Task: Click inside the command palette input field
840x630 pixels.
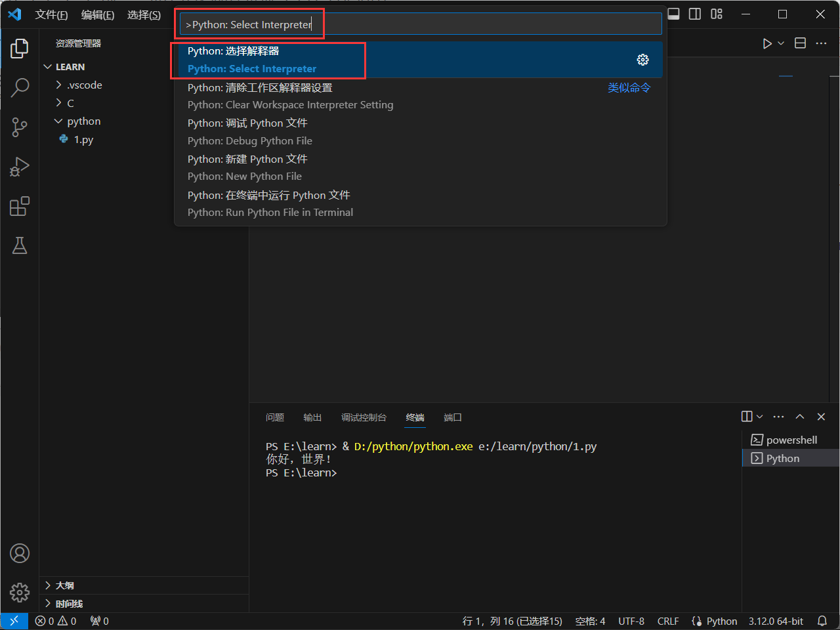Action: click(420, 24)
